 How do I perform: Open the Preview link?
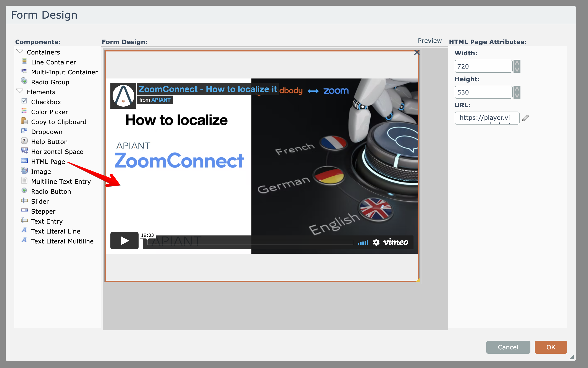(x=430, y=41)
